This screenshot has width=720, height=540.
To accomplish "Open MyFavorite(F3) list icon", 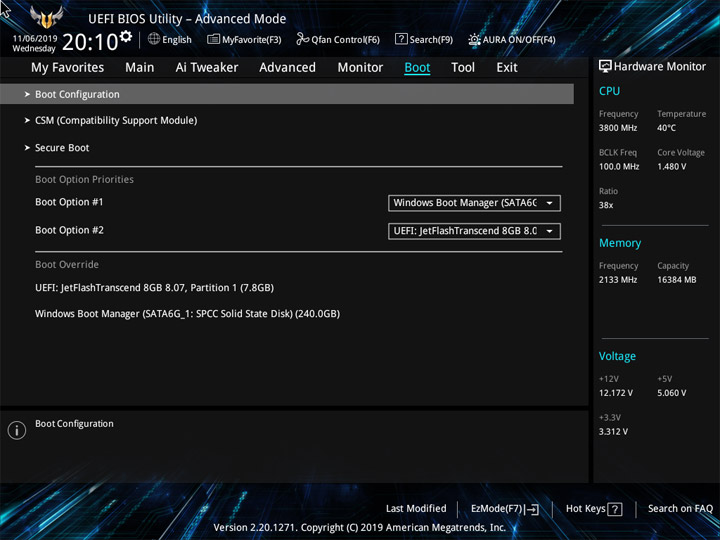I will click(x=213, y=39).
